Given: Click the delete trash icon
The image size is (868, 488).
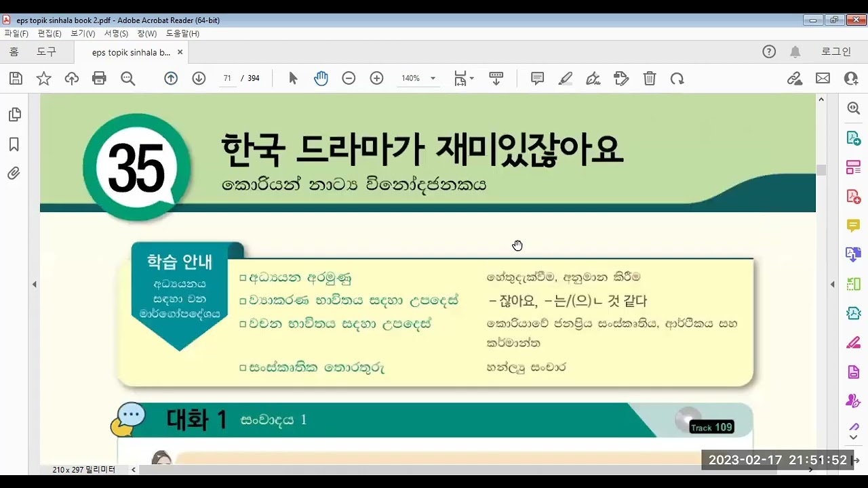Looking at the screenshot, I should coord(650,79).
